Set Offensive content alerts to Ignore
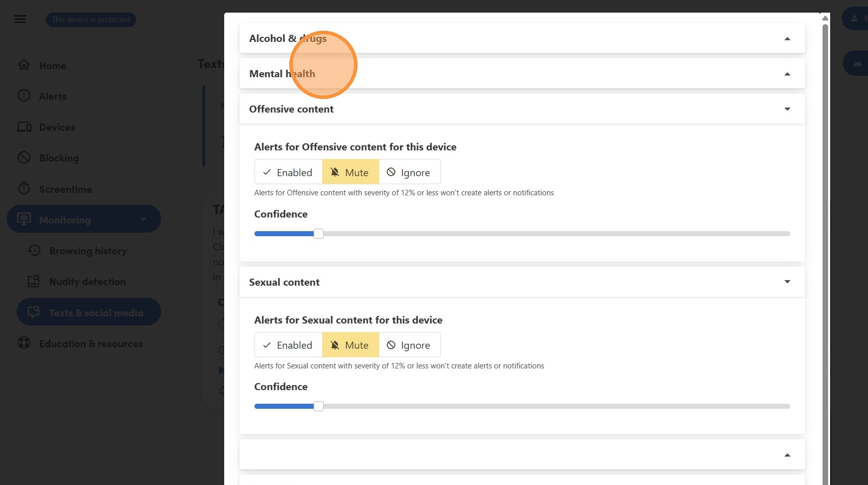Viewport: 868px width, 485px height. [409, 172]
